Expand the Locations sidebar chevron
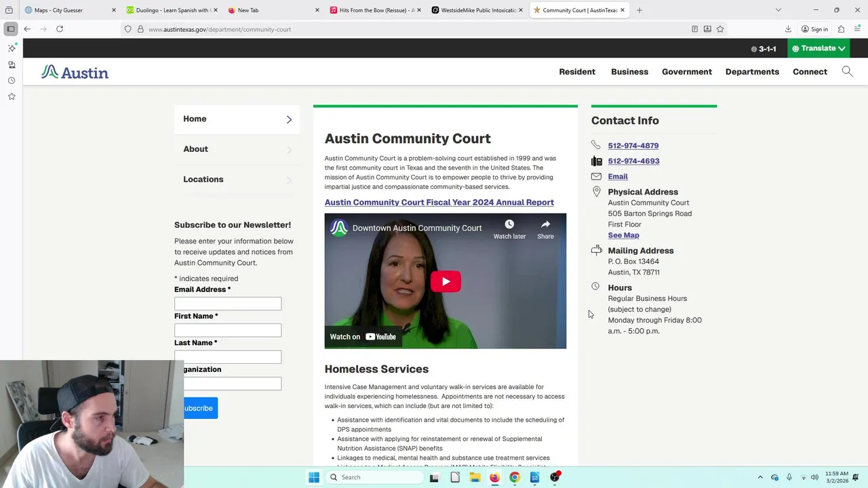 [289, 180]
